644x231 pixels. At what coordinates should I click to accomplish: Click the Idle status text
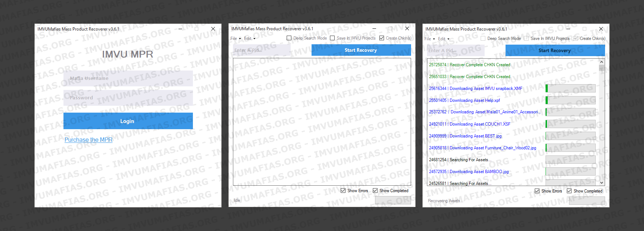pyautogui.click(x=237, y=200)
